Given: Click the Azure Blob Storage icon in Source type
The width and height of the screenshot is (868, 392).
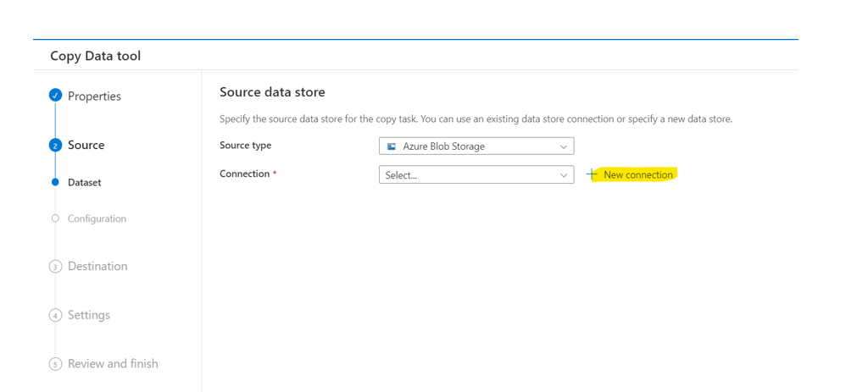Looking at the screenshot, I should (392, 146).
